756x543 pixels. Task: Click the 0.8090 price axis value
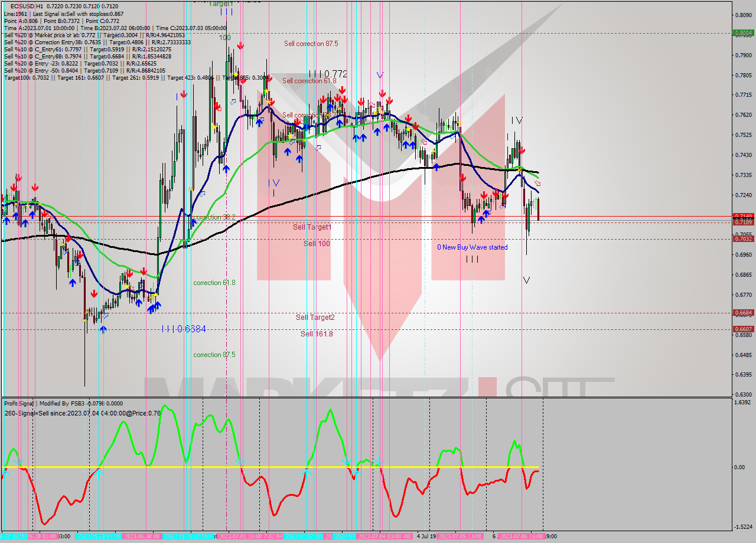743,15
